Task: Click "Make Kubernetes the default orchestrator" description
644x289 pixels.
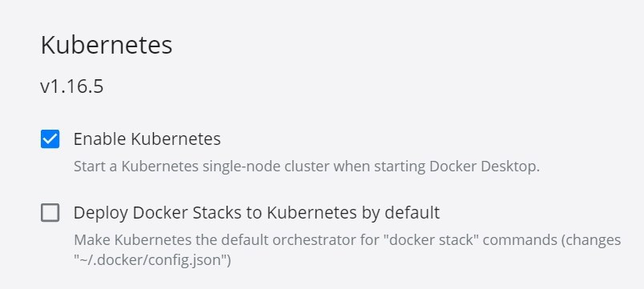Action: click(x=347, y=250)
